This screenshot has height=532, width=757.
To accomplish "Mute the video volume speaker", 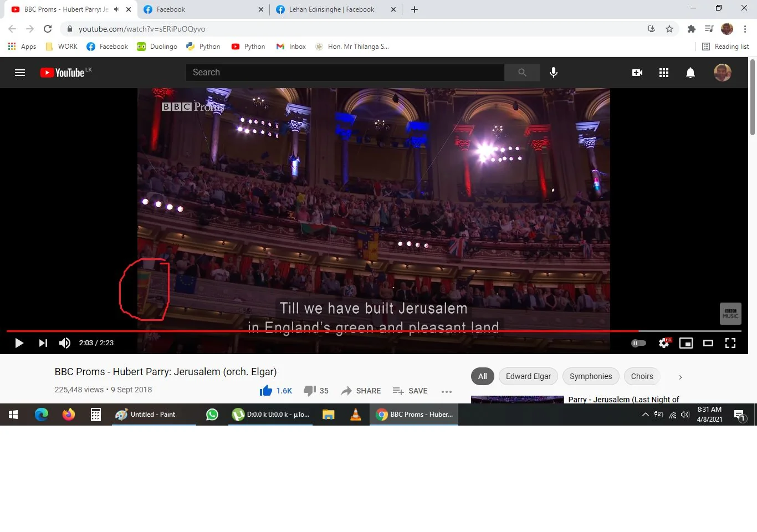I will (x=65, y=343).
